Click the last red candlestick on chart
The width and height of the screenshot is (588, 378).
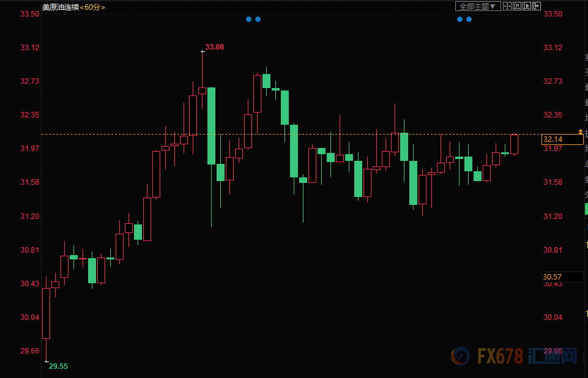point(514,144)
